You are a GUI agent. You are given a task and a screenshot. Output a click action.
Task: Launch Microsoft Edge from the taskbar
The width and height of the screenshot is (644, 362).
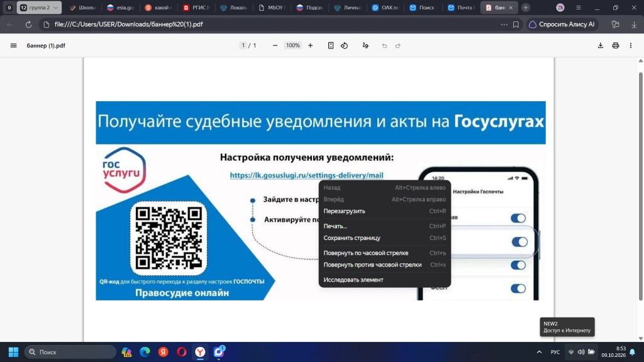coord(145,352)
